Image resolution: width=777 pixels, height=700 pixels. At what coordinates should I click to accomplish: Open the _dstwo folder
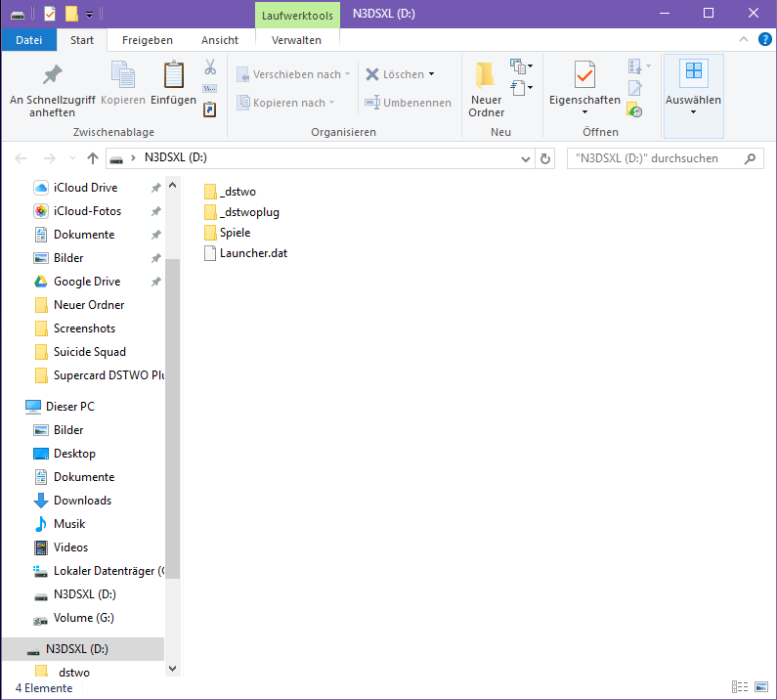pos(230,192)
